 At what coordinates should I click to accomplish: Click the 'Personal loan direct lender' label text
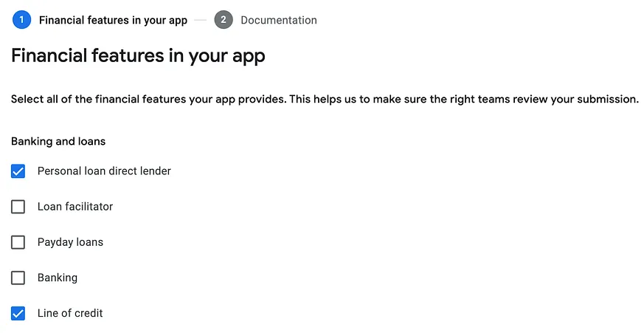(x=104, y=171)
